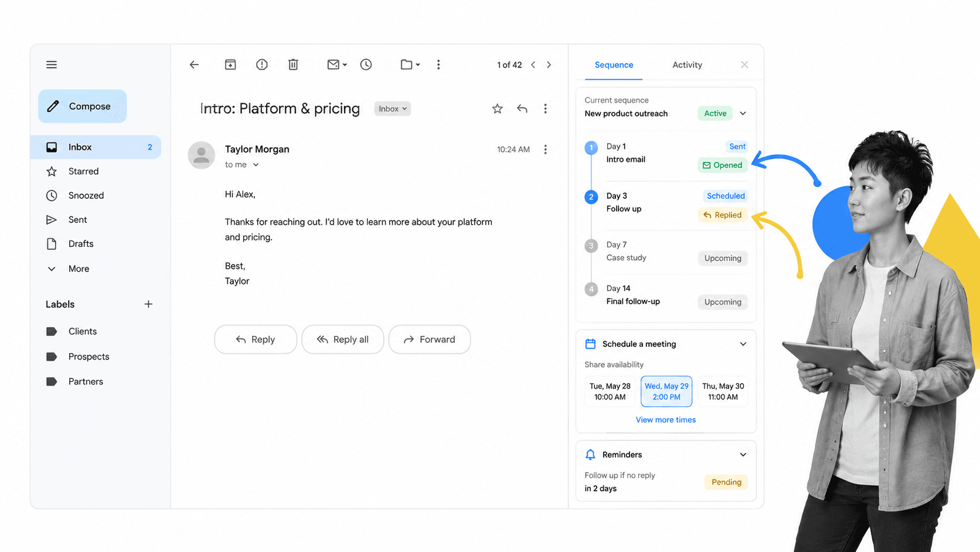980x552 pixels.
Task: Close the sequence side panel
Action: click(744, 65)
